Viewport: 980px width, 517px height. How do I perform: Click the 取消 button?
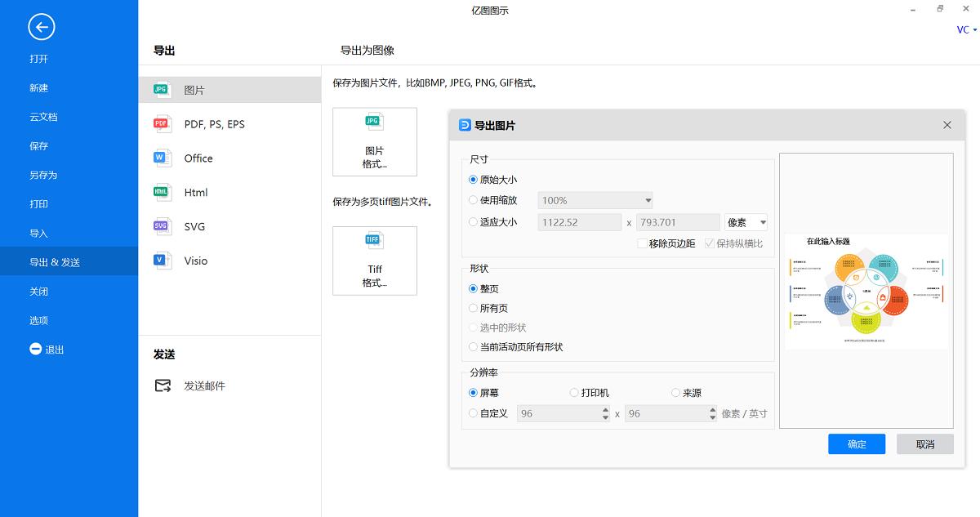point(924,443)
